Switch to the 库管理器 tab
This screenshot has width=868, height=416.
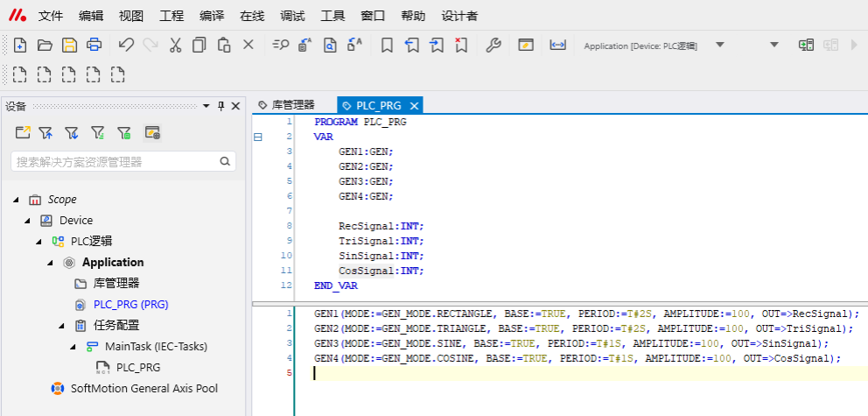pyautogui.click(x=287, y=105)
